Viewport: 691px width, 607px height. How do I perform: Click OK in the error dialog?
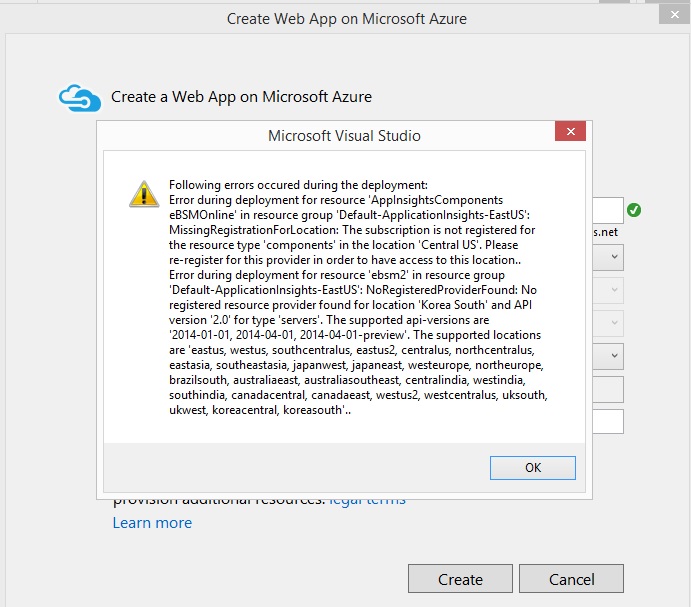532,468
